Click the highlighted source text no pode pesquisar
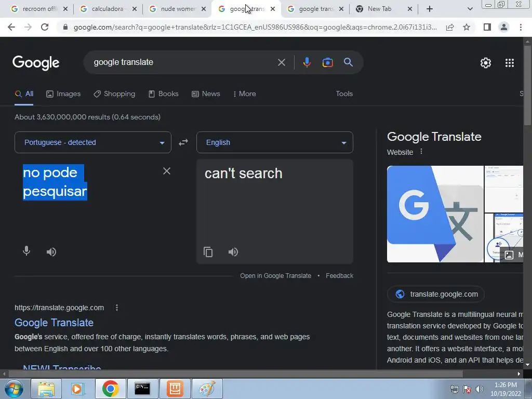This screenshot has height=399, width=532. tap(55, 182)
